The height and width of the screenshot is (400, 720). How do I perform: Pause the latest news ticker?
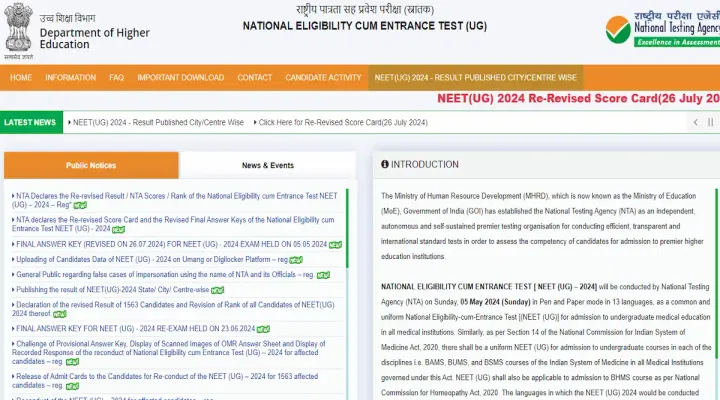point(710,122)
